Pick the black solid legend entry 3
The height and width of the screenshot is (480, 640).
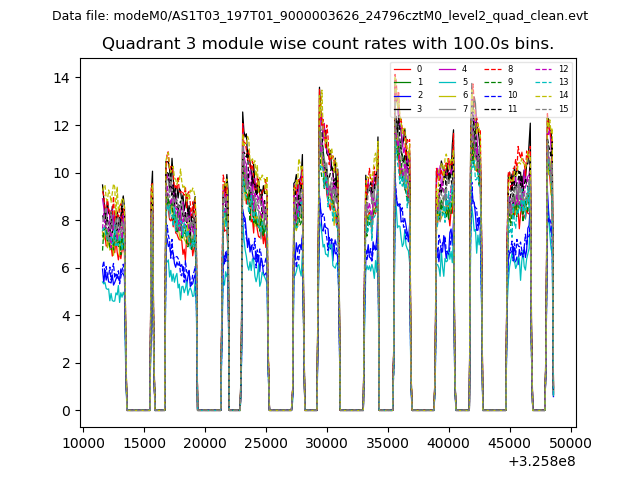tap(409, 108)
